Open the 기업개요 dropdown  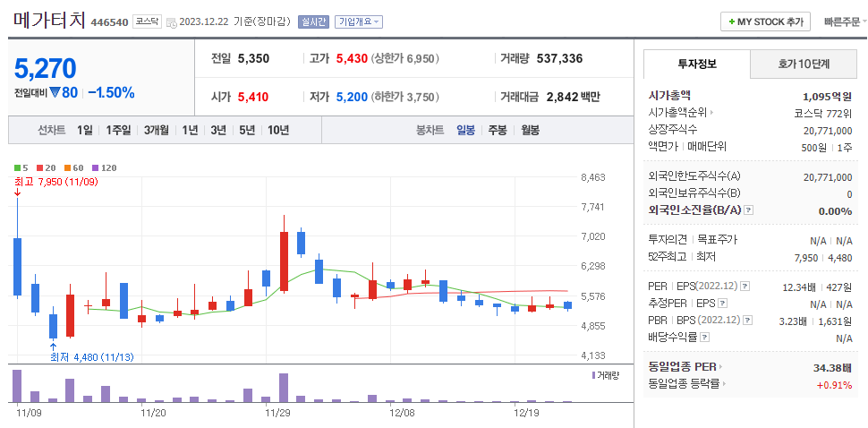[359, 22]
